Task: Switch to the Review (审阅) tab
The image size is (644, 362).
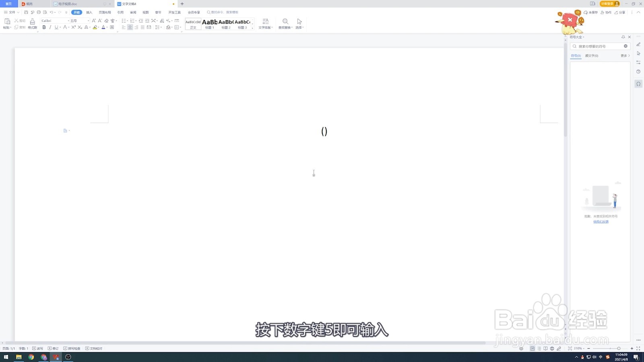Action: 133,12
